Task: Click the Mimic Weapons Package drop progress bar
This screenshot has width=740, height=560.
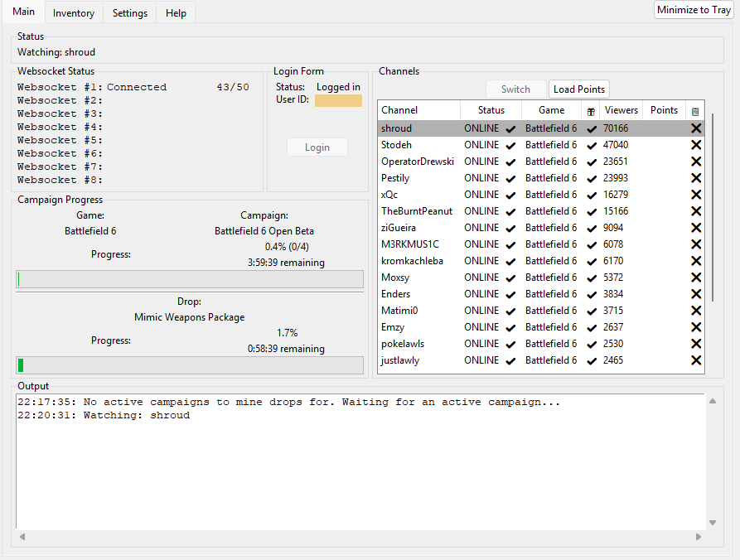Action: tap(190, 365)
